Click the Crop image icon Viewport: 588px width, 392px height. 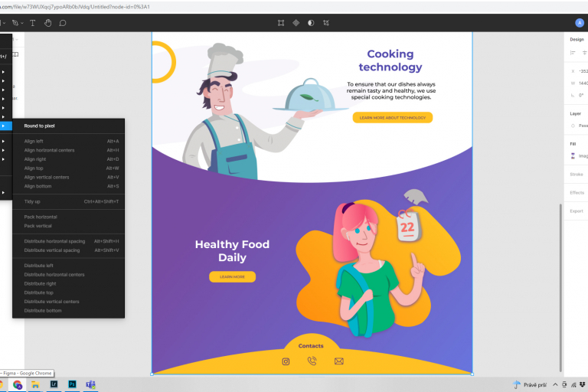(x=326, y=23)
